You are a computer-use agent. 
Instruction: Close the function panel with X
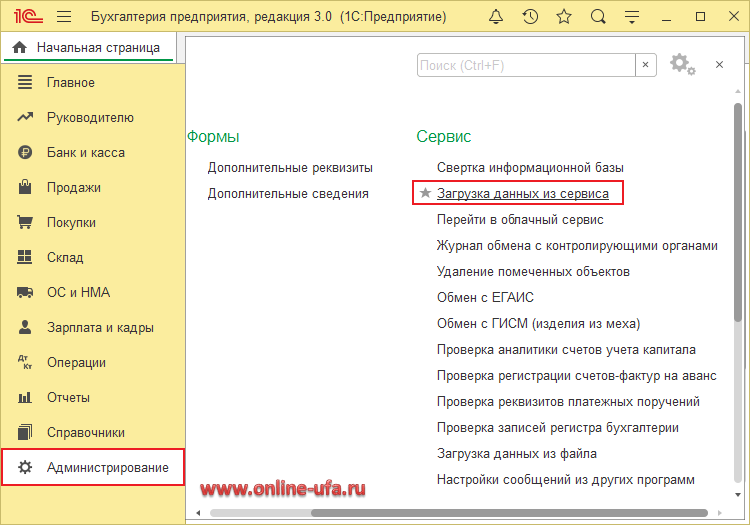click(718, 65)
